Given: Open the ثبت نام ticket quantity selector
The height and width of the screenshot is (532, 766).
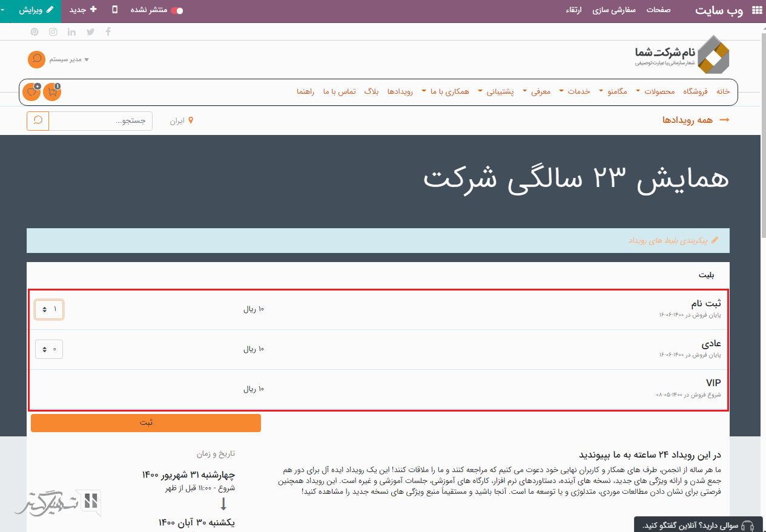Looking at the screenshot, I should tap(49, 309).
